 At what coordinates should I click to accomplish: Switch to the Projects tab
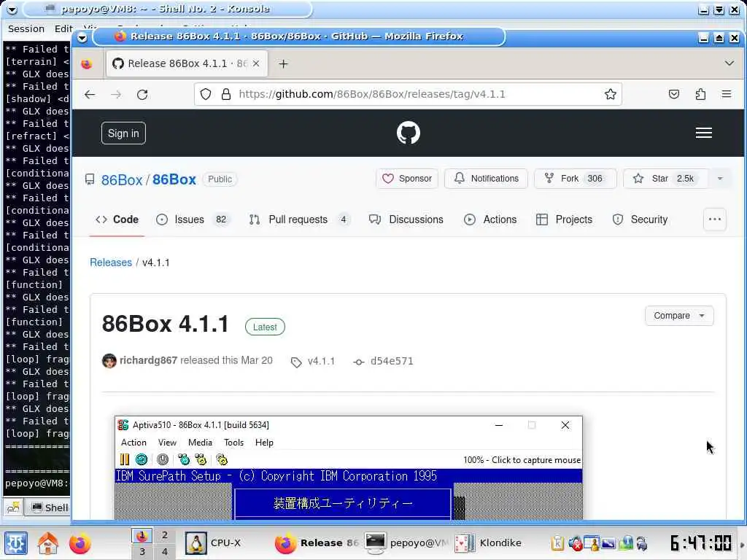pos(564,219)
